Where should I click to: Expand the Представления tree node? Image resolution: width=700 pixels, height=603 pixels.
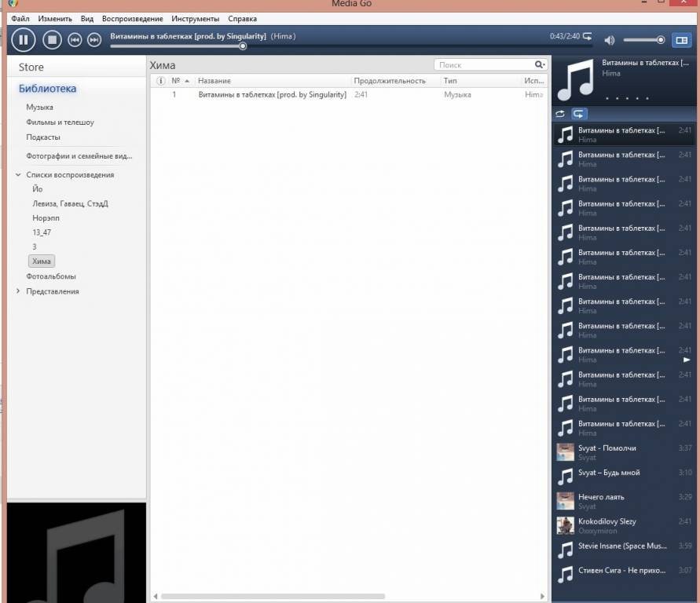coord(18,291)
